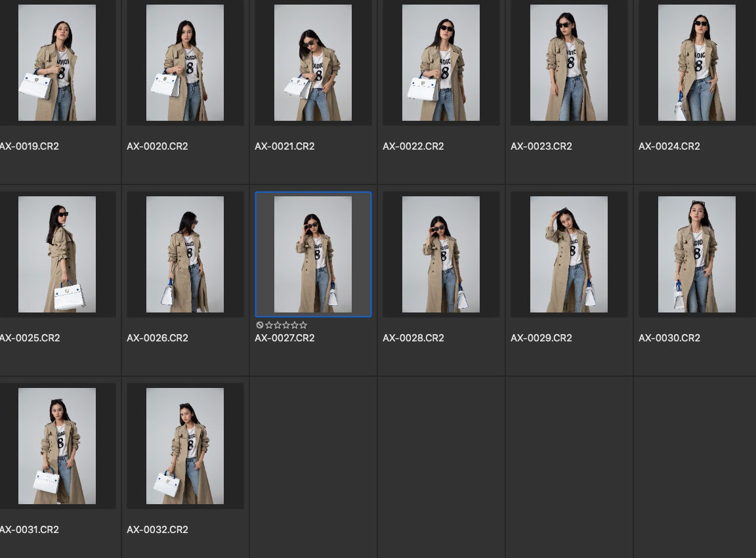Click the AX-0022.CR2 image thumbnail
The image size is (756, 558).
click(x=441, y=63)
